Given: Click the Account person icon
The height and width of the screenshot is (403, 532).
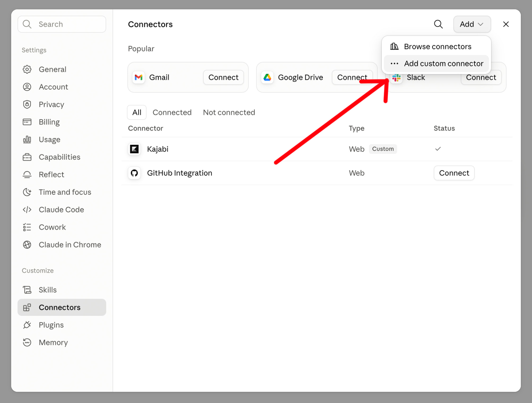Looking at the screenshot, I should (x=27, y=87).
